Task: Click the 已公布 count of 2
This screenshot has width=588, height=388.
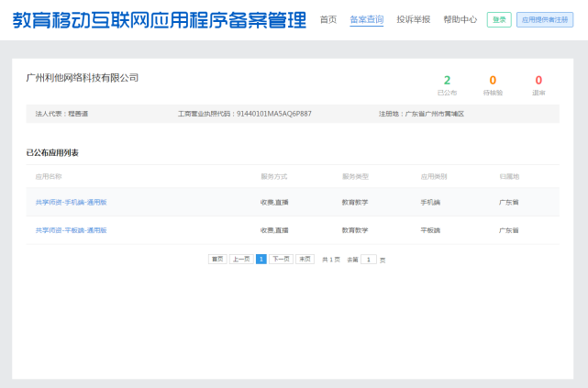Action: pyautogui.click(x=447, y=80)
